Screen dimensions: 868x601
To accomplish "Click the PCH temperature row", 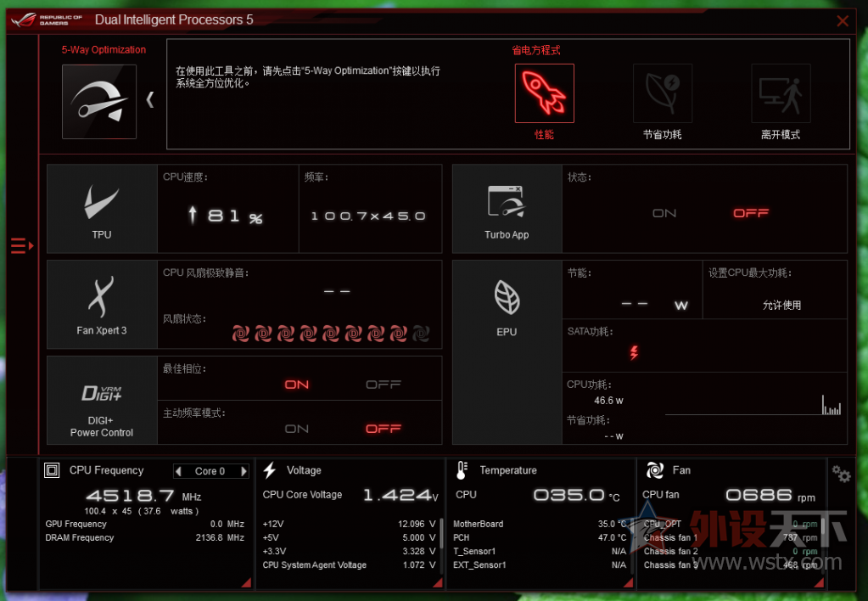I will click(x=540, y=538).
